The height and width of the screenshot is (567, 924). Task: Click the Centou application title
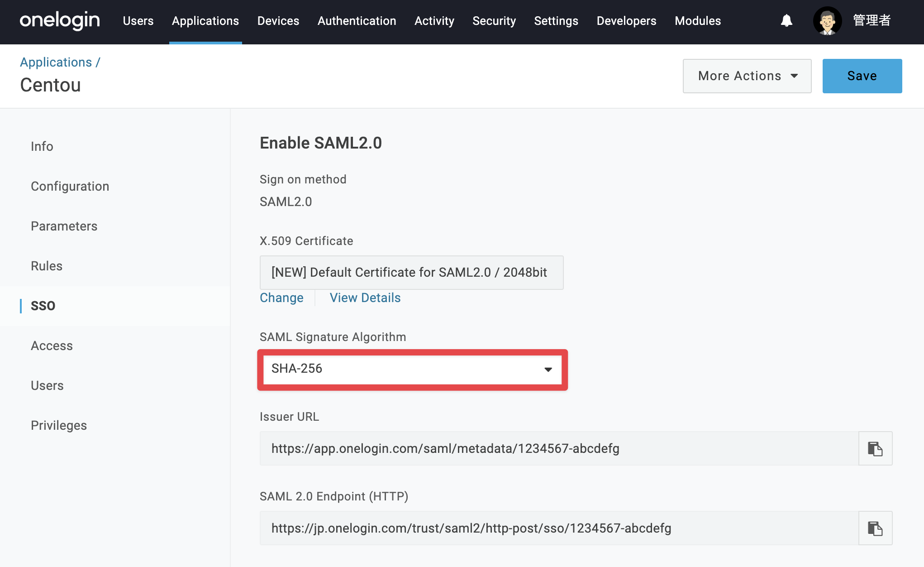[x=51, y=85]
